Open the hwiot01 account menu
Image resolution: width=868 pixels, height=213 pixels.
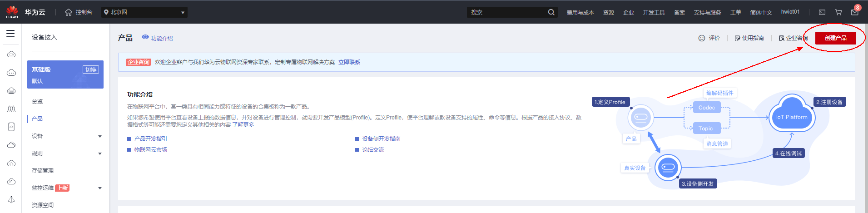790,12
